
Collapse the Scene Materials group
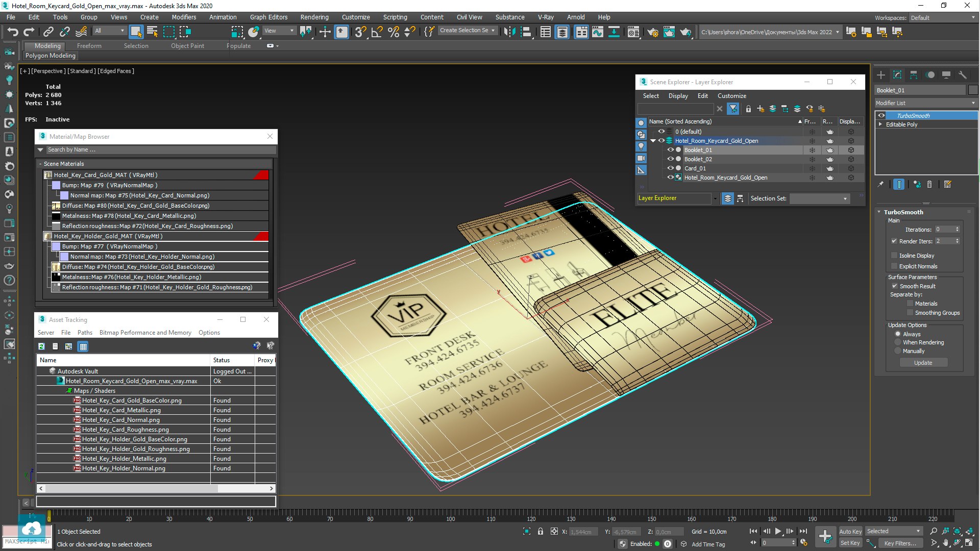[x=40, y=164]
